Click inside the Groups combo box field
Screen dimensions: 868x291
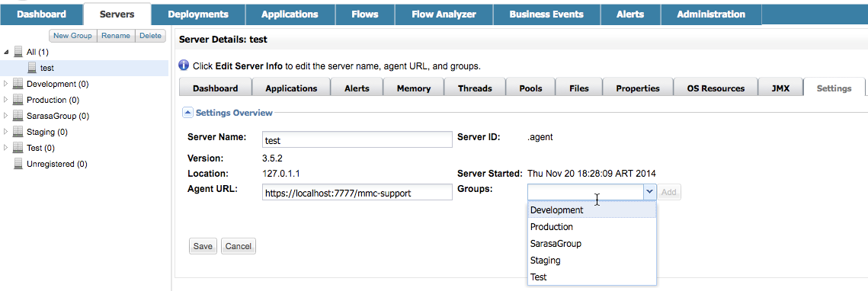(x=585, y=192)
